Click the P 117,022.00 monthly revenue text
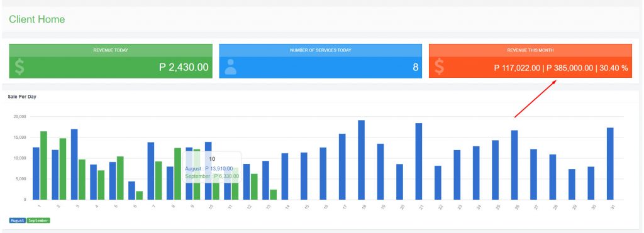 [517, 68]
